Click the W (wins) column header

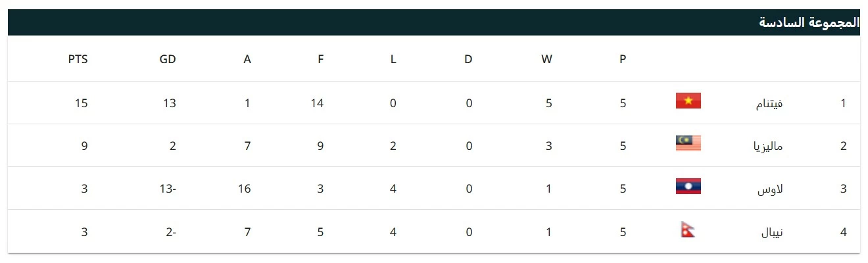click(x=546, y=59)
